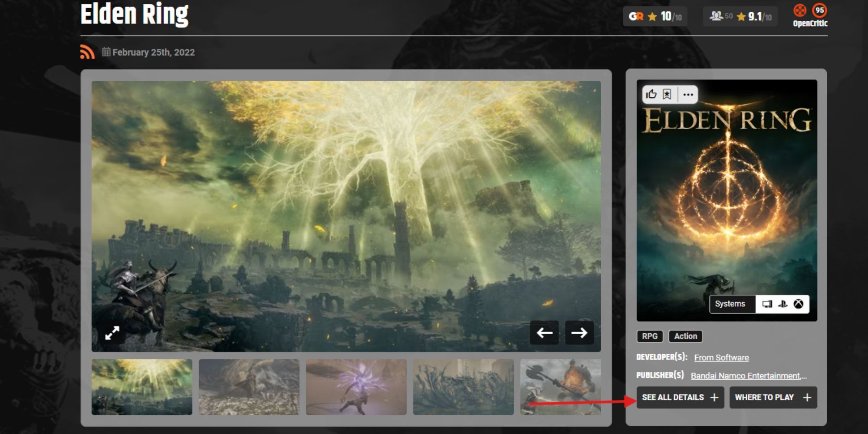Screen dimensions: 868x434
Task: Click the Elden Ring page title
Action: click(x=135, y=15)
